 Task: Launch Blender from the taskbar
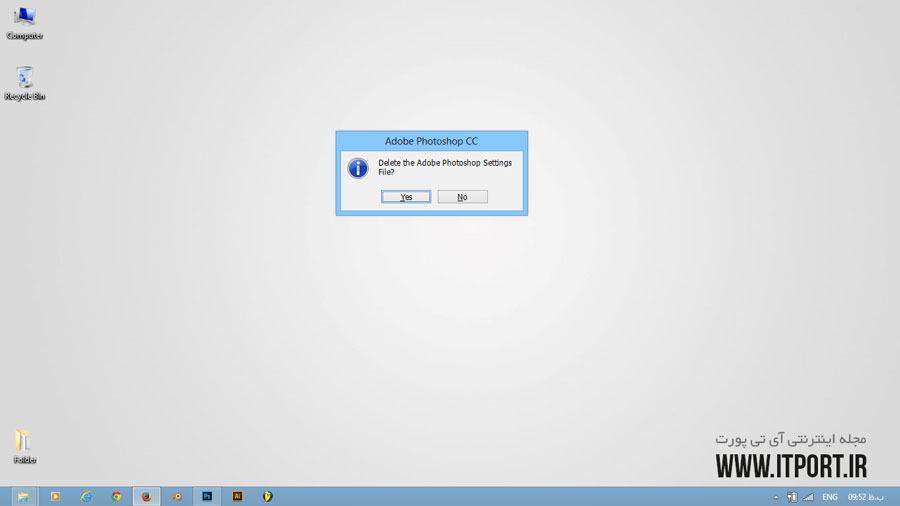point(177,497)
